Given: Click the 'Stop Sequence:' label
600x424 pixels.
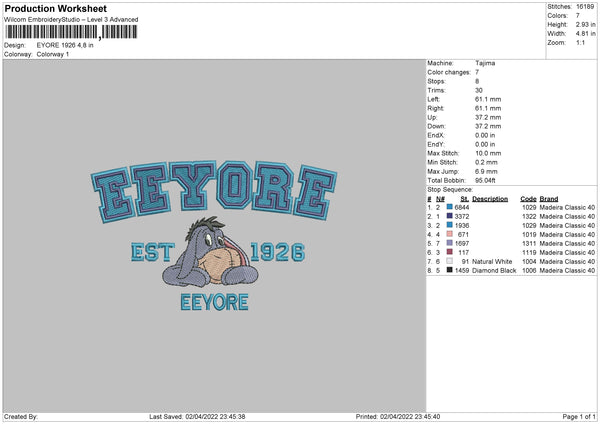Looking at the screenshot, I should pos(450,189).
